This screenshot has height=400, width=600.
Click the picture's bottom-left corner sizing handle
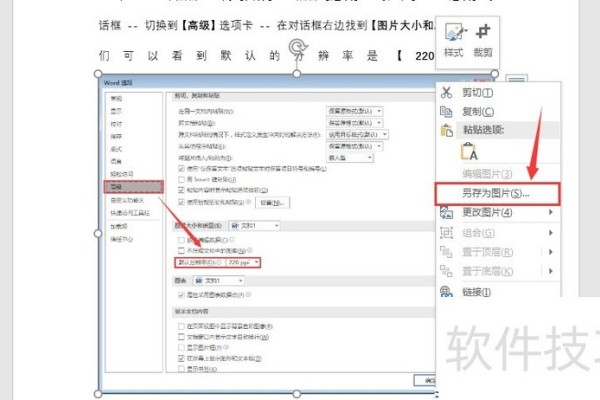pyautogui.click(x=98, y=394)
